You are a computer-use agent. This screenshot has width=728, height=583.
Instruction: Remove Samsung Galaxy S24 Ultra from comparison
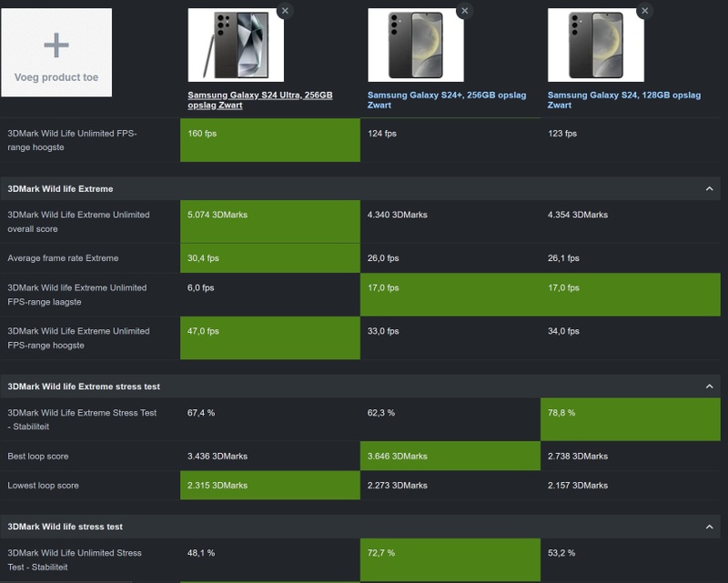point(285,11)
